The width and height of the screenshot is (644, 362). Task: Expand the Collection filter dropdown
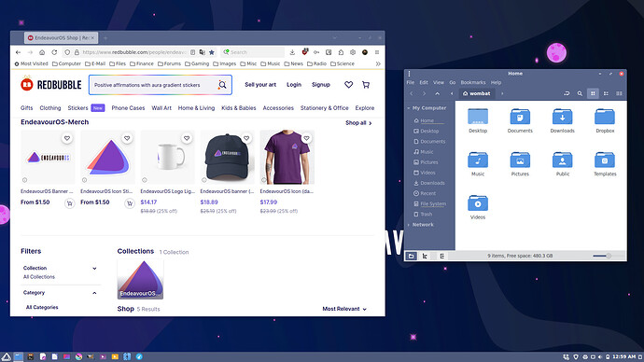(x=94, y=269)
